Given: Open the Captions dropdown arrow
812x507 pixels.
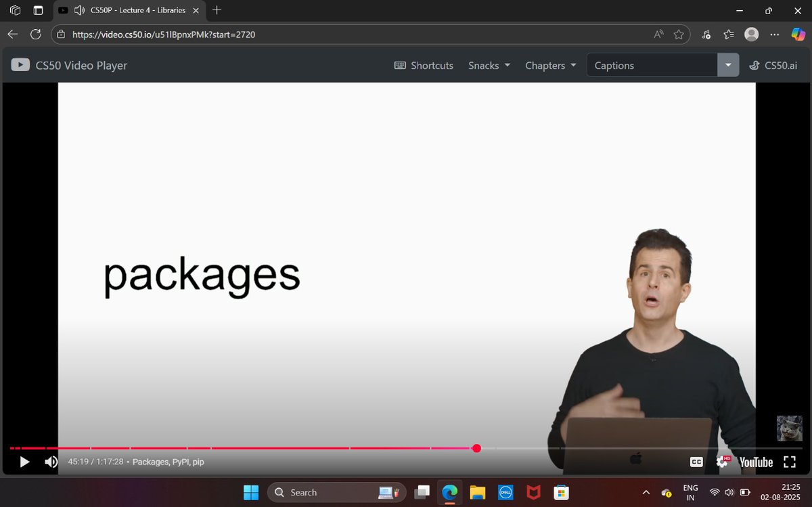Looking at the screenshot, I should 728,65.
